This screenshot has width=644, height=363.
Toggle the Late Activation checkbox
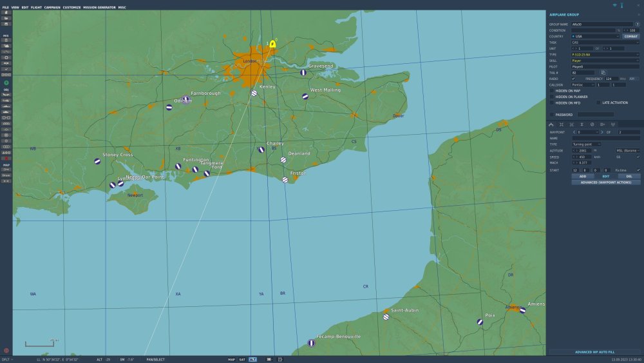coord(598,103)
